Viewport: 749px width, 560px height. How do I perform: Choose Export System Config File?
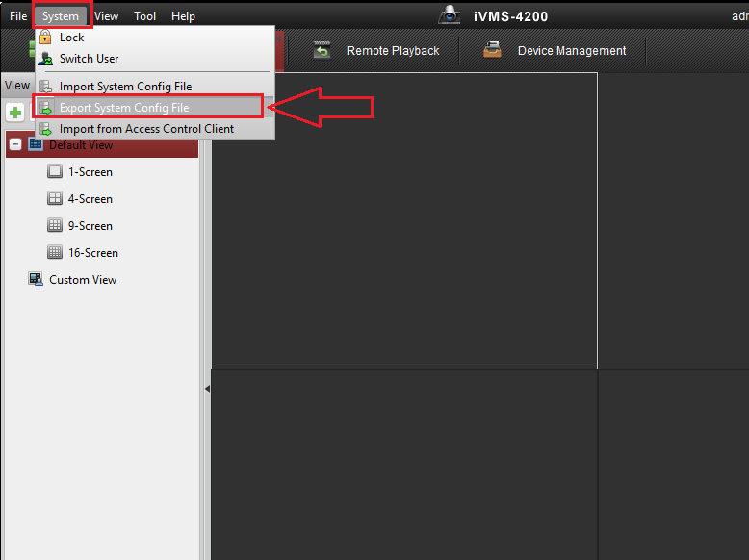pos(124,108)
